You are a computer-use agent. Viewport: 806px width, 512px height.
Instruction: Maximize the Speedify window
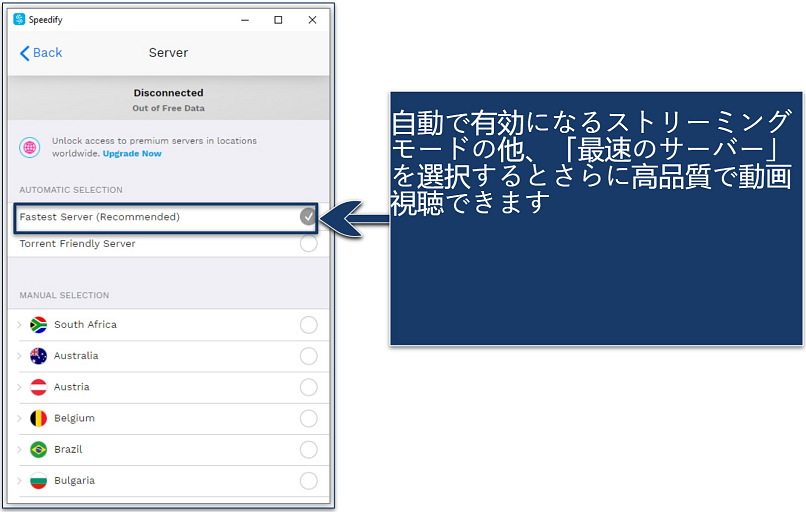tap(278, 19)
